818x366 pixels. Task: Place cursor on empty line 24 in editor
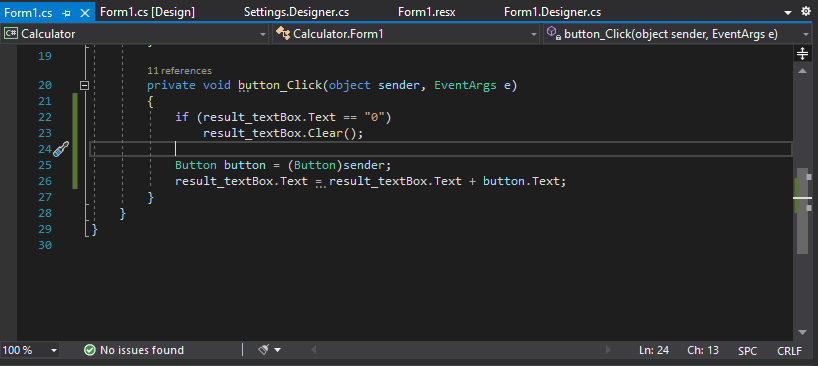point(440,149)
